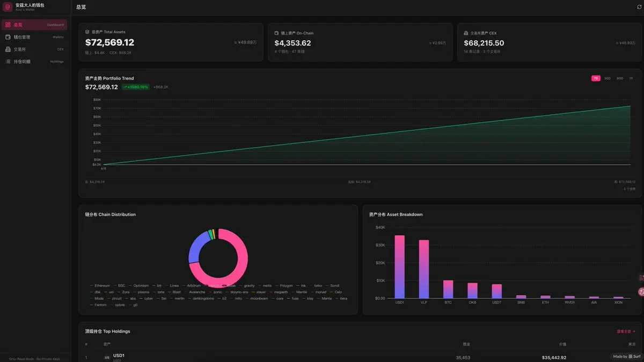Screen dimensions: 644x362
Task: Click the Made by Surf badge
Action: click(627, 356)
